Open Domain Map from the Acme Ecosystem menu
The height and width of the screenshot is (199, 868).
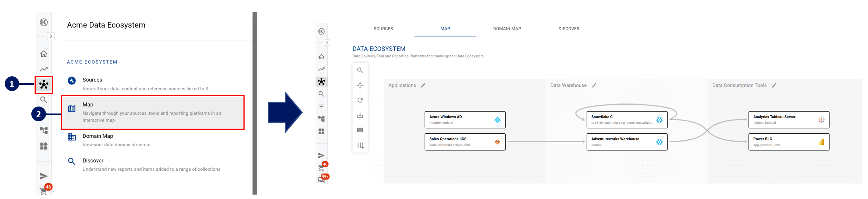click(98, 136)
